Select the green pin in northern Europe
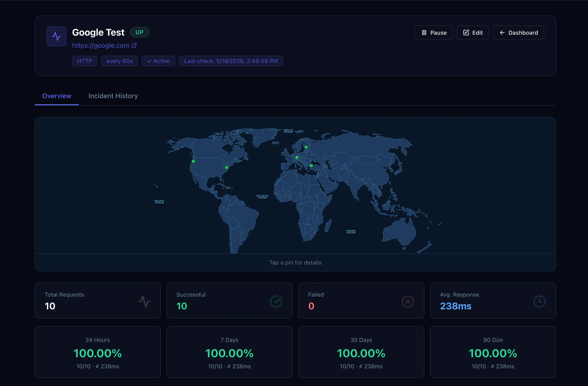The width and height of the screenshot is (588, 386). [x=306, y=147]
